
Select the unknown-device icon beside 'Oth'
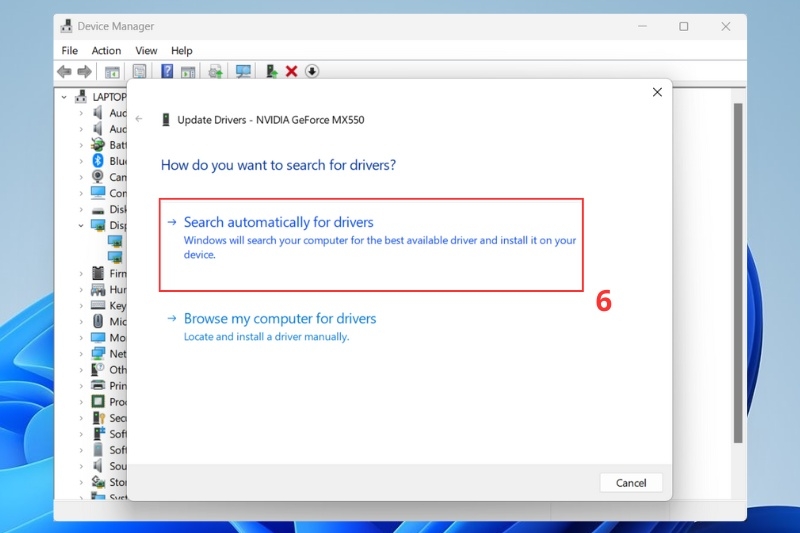pos(98,369)
